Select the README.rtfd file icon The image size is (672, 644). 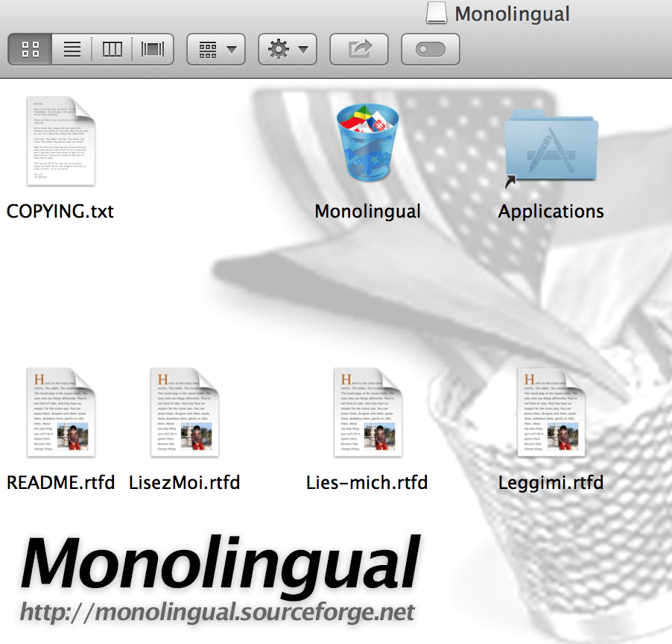[x=60, y=412]
